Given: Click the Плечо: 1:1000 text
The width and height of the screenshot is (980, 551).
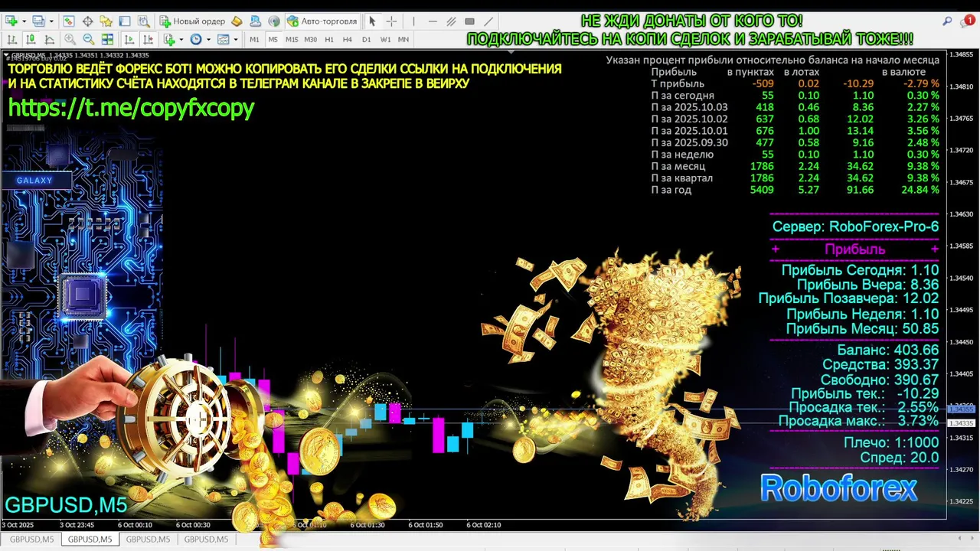Looking at the screenshot, I should pos(891,443).
